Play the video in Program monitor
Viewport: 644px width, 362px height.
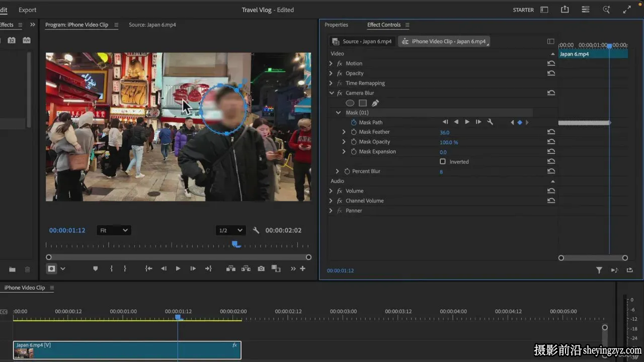[x=178, y=269]
